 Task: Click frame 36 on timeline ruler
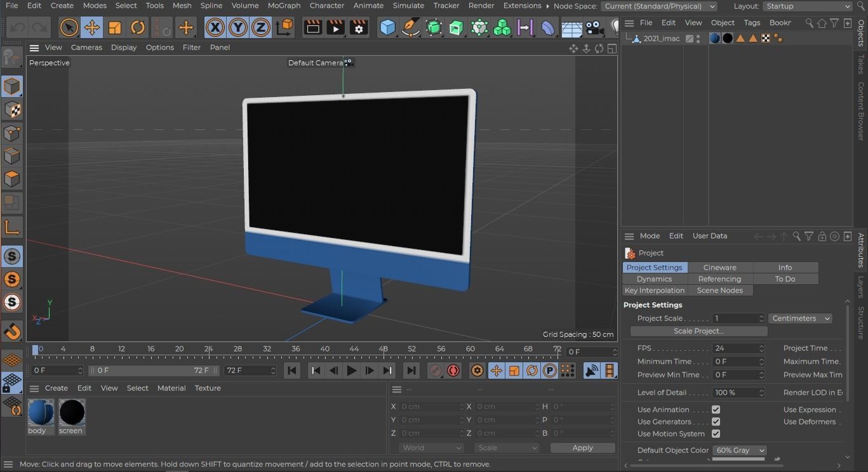296,350
